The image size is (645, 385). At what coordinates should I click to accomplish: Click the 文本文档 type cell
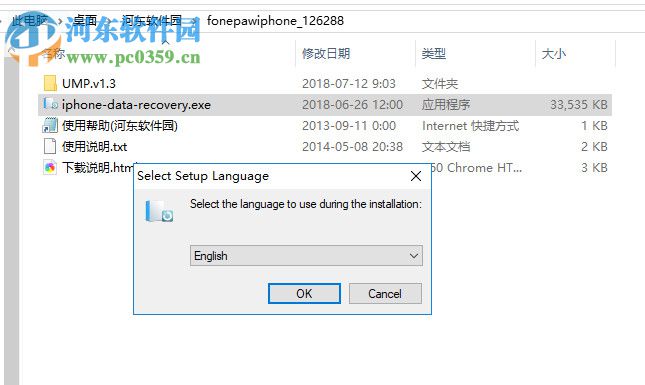[446, 146]
